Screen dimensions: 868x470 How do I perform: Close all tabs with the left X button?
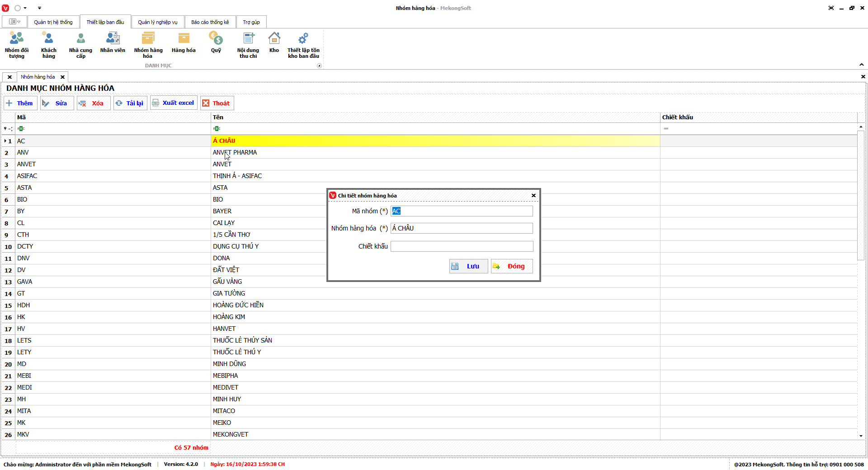click(9, 77)
